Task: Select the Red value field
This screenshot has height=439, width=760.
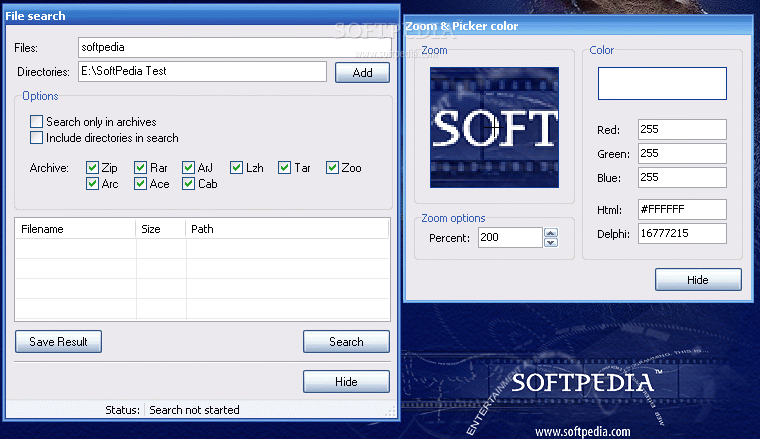Action: point(682,129)
